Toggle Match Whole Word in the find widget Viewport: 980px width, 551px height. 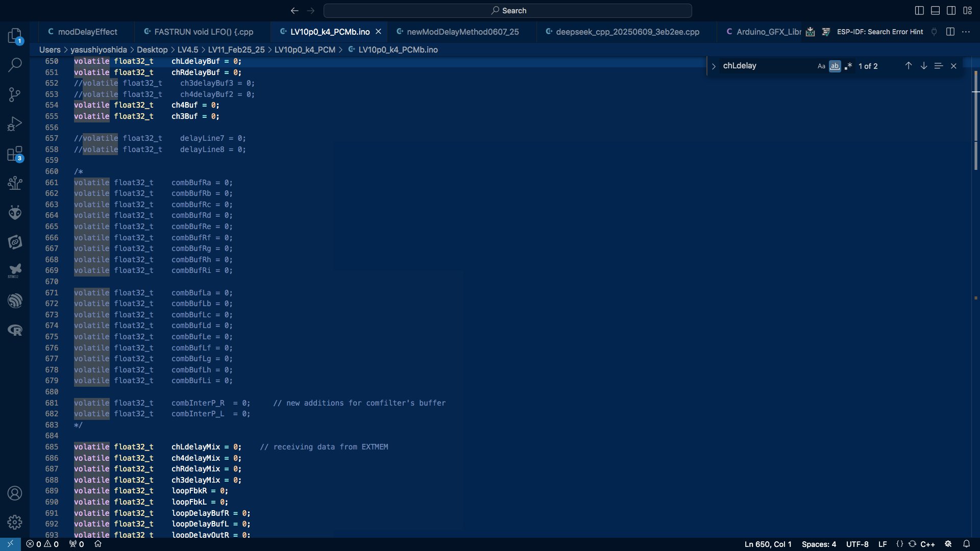click(x=835, y=66)
